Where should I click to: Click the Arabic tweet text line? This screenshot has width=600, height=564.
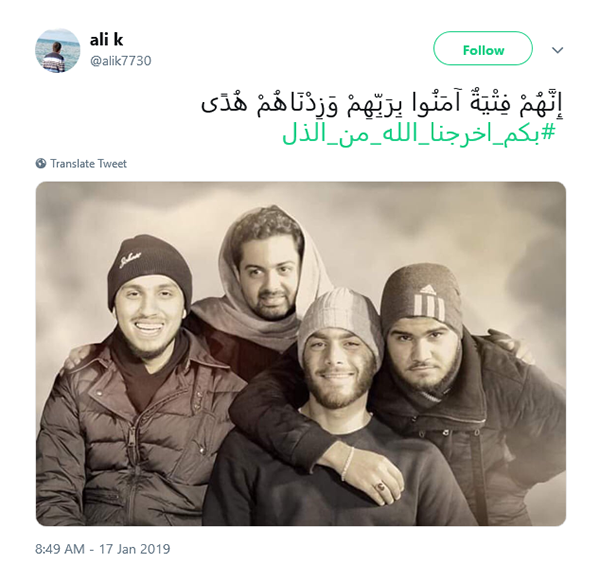[382, 104]
